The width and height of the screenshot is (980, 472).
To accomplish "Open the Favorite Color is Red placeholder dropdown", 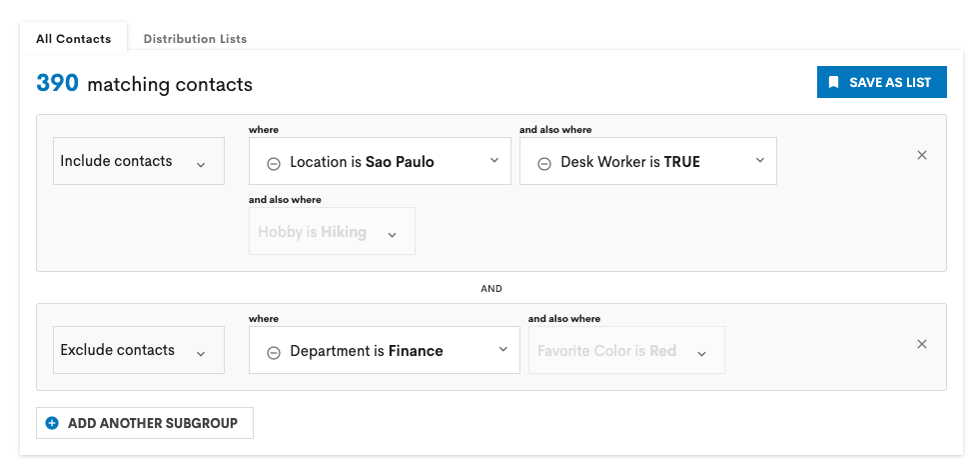I will pyautogui.click(x=627, y=350).
